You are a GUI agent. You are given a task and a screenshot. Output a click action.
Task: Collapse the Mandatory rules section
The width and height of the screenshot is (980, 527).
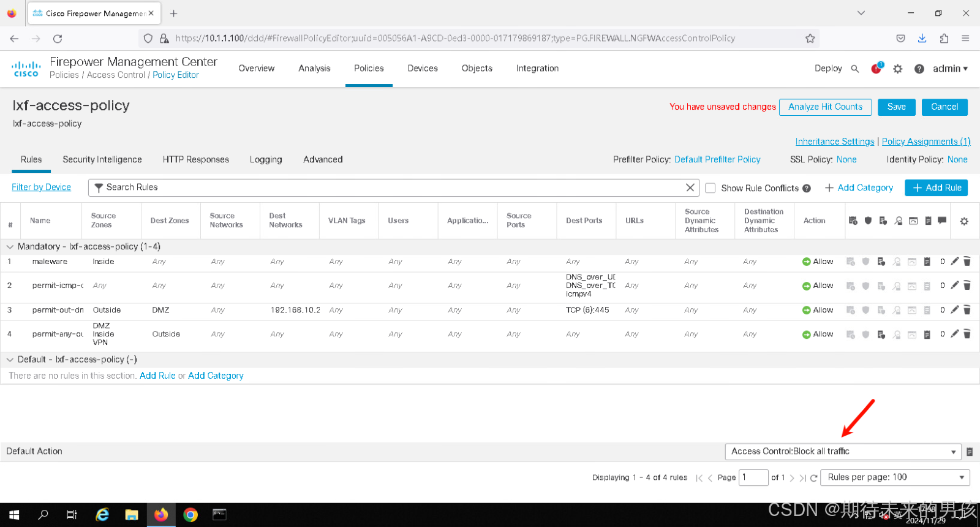point(10,247)
